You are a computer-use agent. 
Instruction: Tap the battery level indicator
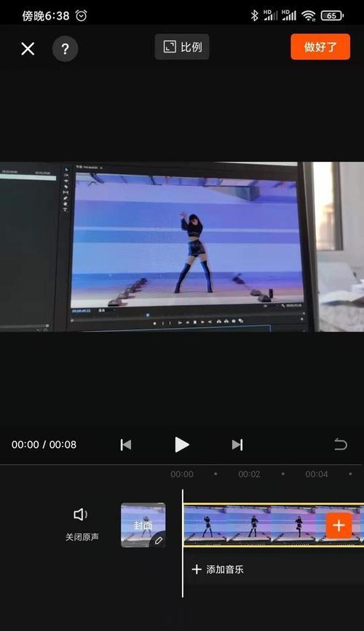tap(332, 16)
